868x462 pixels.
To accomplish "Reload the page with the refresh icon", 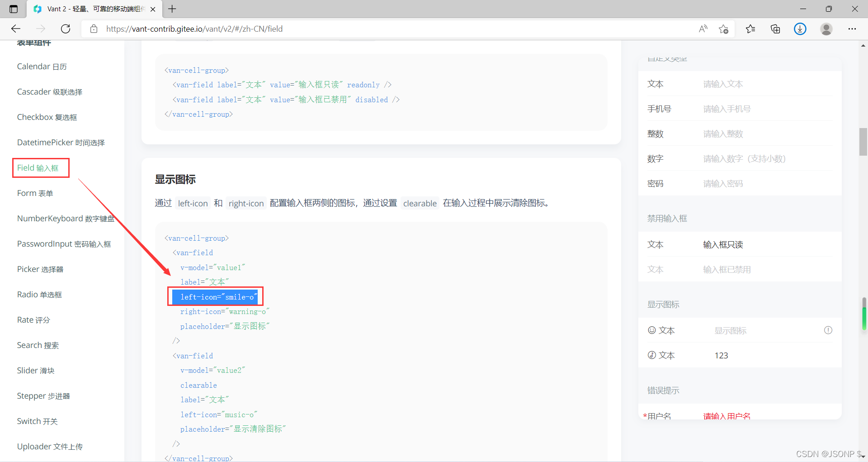I will 66,29.
